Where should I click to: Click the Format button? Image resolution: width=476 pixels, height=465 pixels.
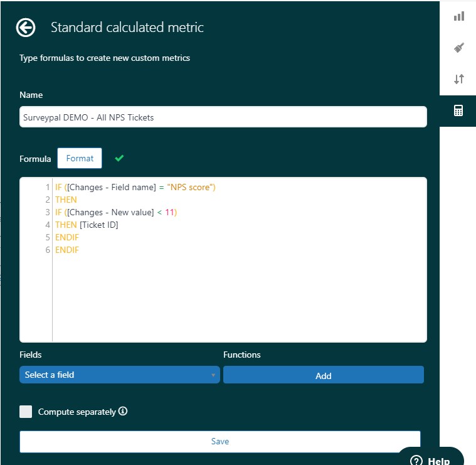tap(80, 158)
